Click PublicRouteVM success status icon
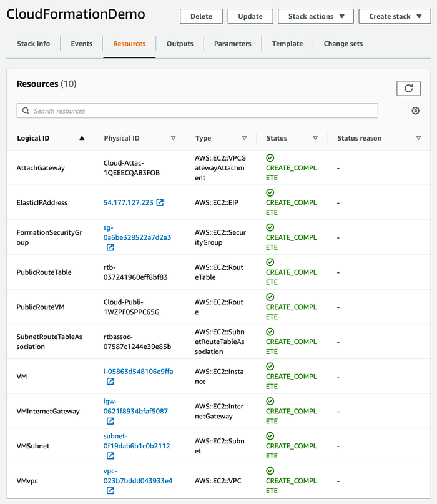Image resolution: width=437 pixels, height=504 pixels. [x=270, y=297]
